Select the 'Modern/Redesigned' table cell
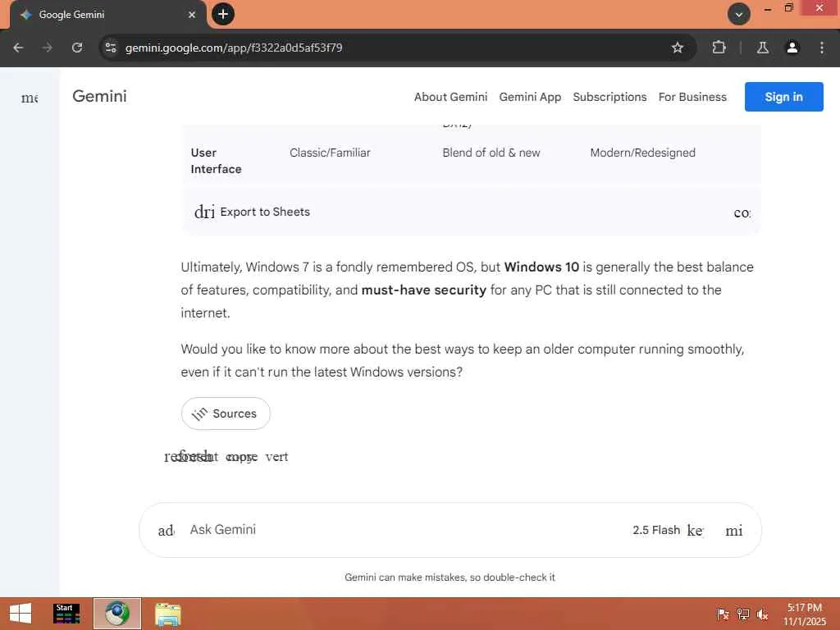Image resolution: width=840 pixels, height=630 pixels. 643,153
